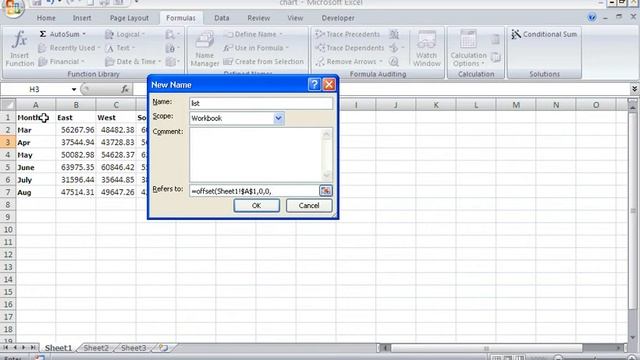Screen dimensions: 640x360
Task: Open the Name Box dropdown arrow
Action: [74, 89]
